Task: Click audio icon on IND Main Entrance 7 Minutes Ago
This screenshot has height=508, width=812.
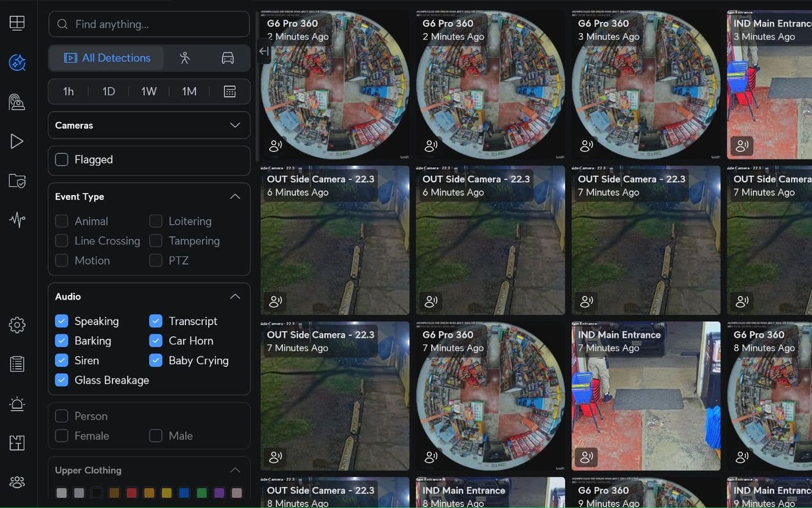Action: [586, 457]
